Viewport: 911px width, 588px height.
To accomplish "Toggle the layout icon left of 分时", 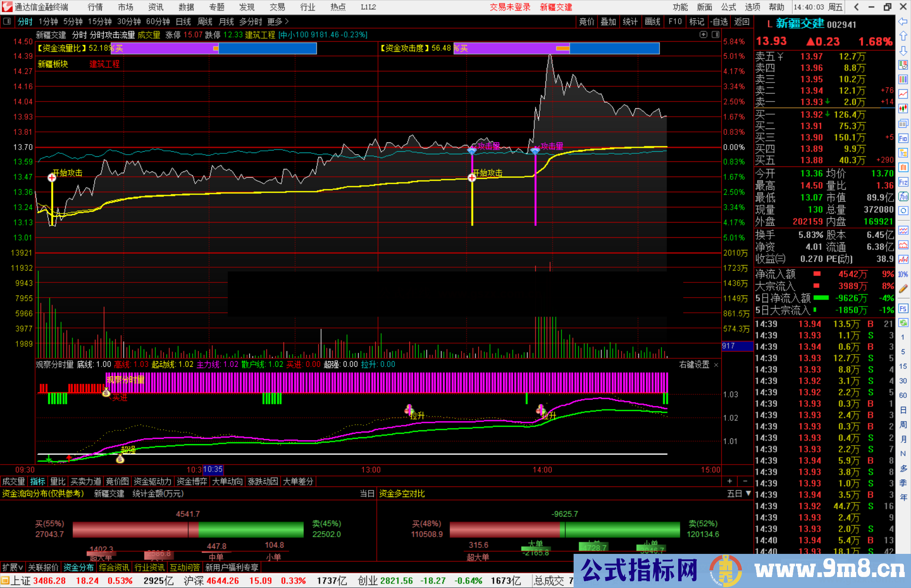I will click(7, 21).
